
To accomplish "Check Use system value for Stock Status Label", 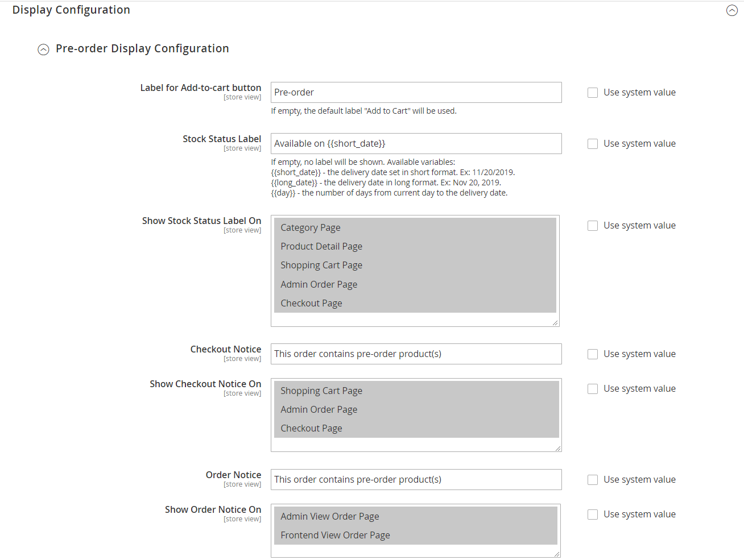I will pos(593,144).
